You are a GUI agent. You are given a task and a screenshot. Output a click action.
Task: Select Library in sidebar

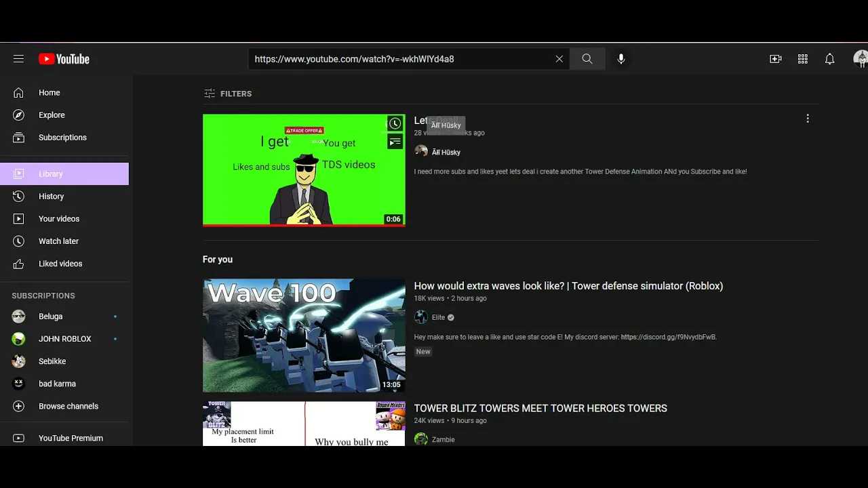tap(64, 174)
